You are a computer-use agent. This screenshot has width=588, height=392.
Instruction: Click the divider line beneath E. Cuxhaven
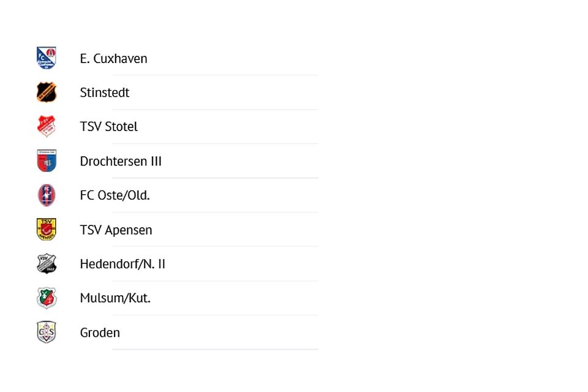pyautogui.click(x=215, y=75)
